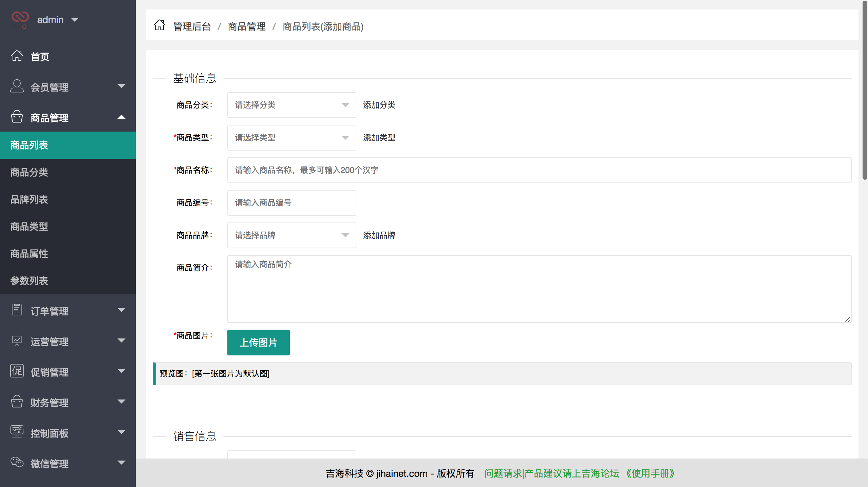Open the 请选择类型 type dropdown
868x487 pixels.
(291, 138)
